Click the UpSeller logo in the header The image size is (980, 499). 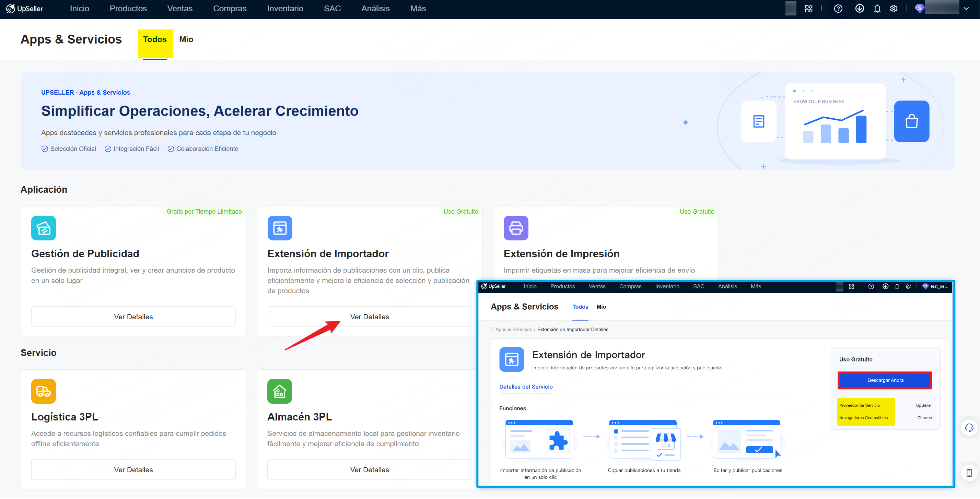click(25, 9)
